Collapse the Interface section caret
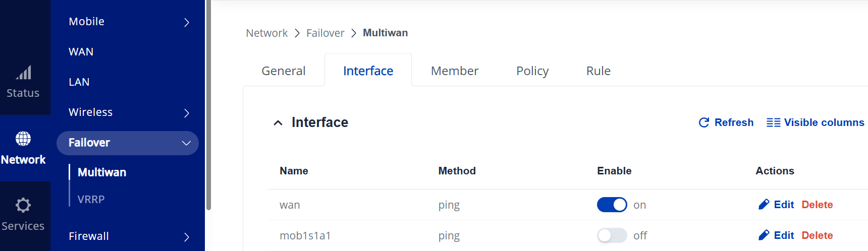This screenshot has width=868, height=251. 278,123
